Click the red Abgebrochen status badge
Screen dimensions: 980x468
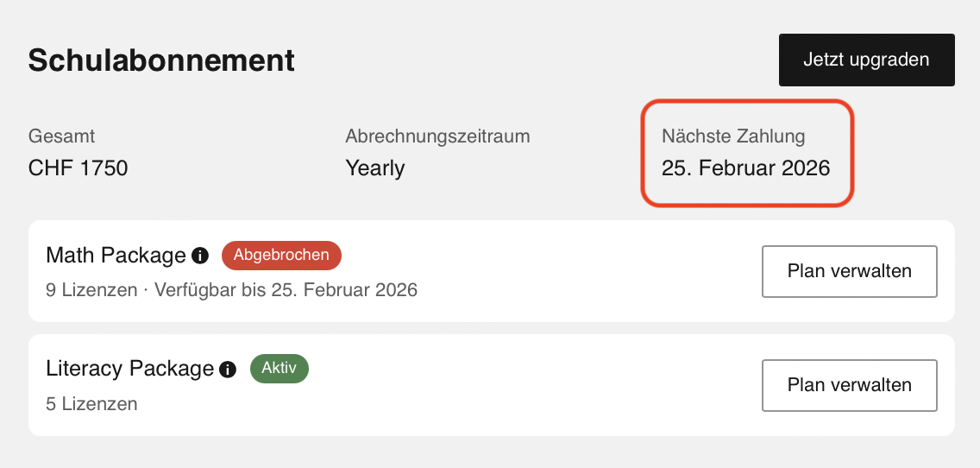point(281,255)
